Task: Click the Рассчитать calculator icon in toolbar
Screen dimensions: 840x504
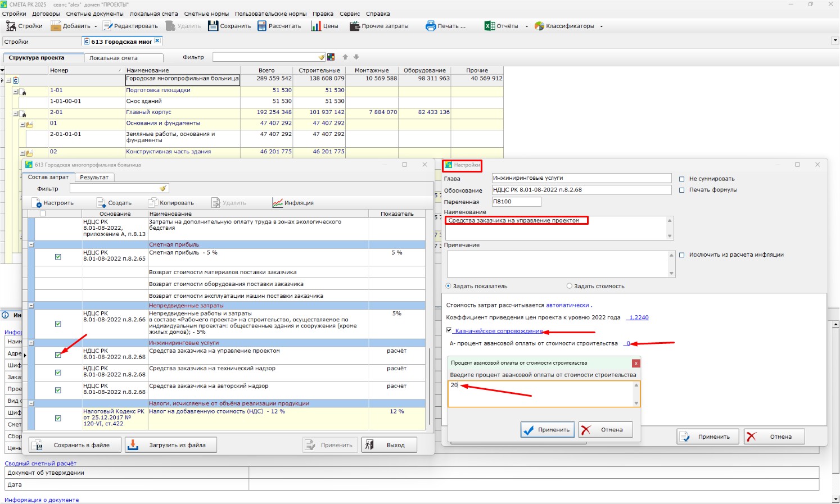Action: tap(262, 26)
